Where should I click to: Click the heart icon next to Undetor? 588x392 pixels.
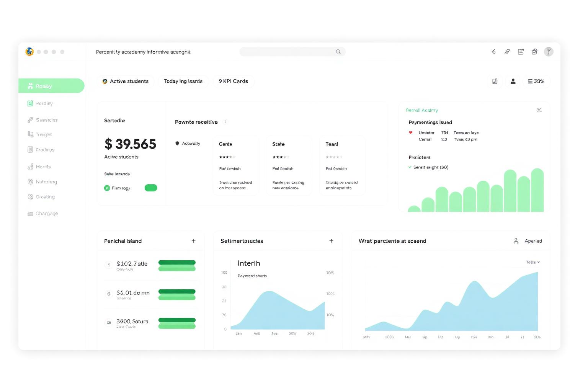point(411,132)
